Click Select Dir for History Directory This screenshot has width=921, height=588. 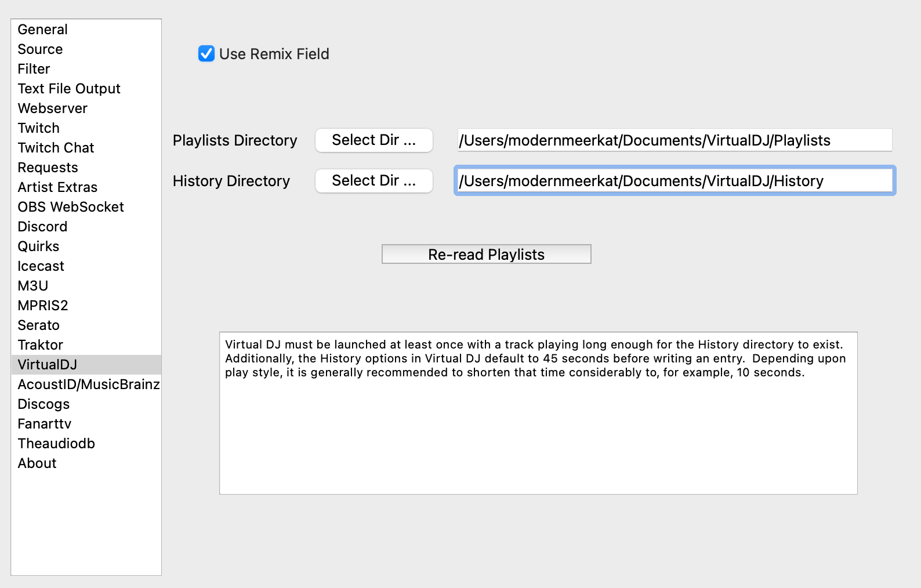tap(374, 181)
